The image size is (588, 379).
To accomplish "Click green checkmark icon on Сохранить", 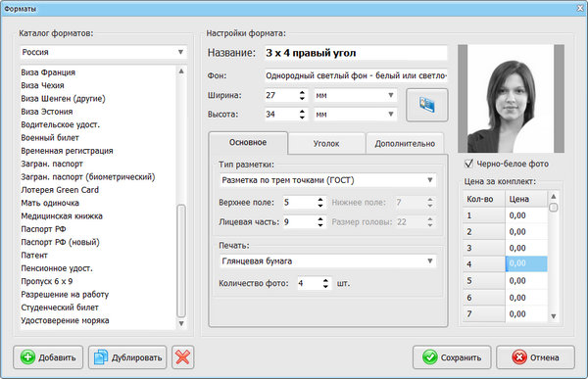I will point(430,357).
